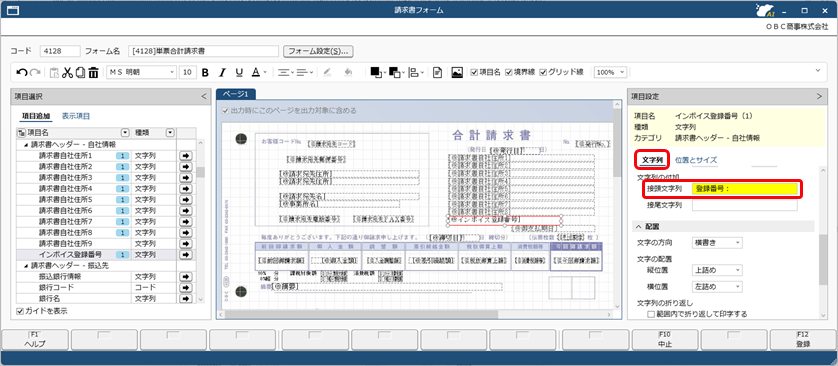
Task: Open the 横位置 左詰め dropdown
Action: 717,287
